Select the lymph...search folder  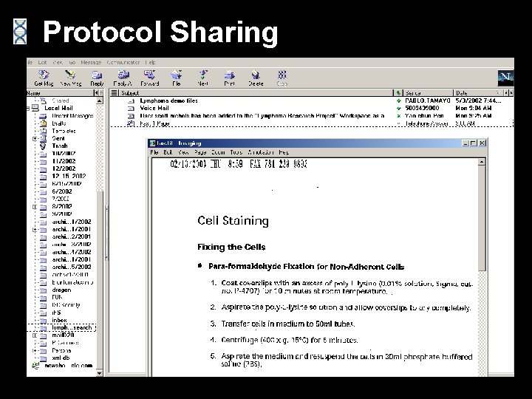coord(72,328)
